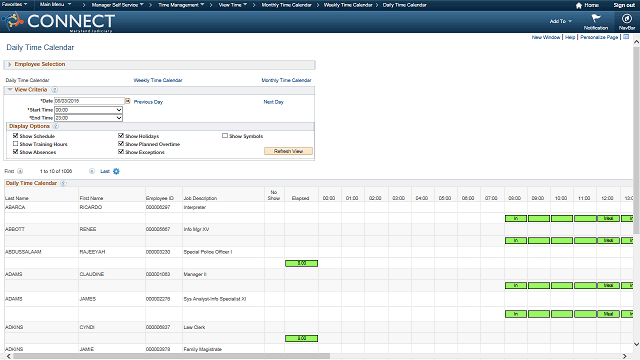This screenshot has height=360, width=640.
Task: Click the Last Name column header
Action: pyautogui.click(x=17, y=198)
